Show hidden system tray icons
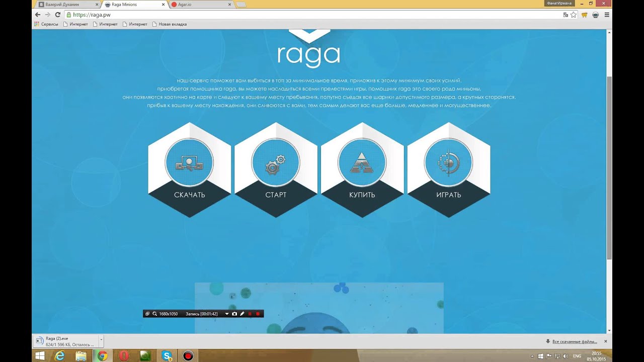The image size is (644, 362). click(533, 356)
